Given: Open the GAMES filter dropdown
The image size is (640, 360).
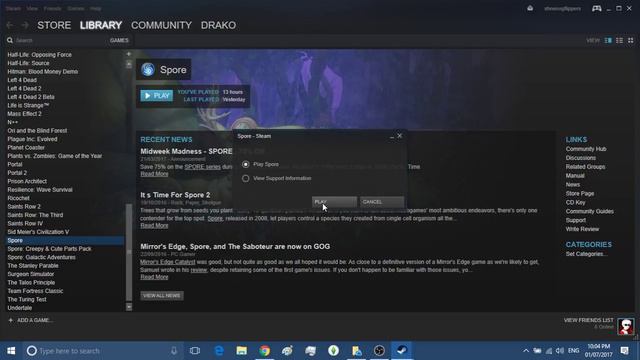Looking at the screenshot, I should pyautogui.click(x=119, y=40).
